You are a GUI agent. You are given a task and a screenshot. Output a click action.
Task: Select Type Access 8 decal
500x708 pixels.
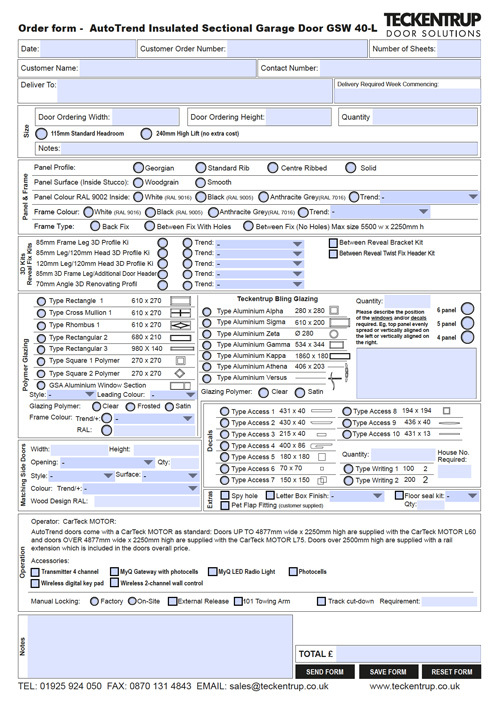347,411
